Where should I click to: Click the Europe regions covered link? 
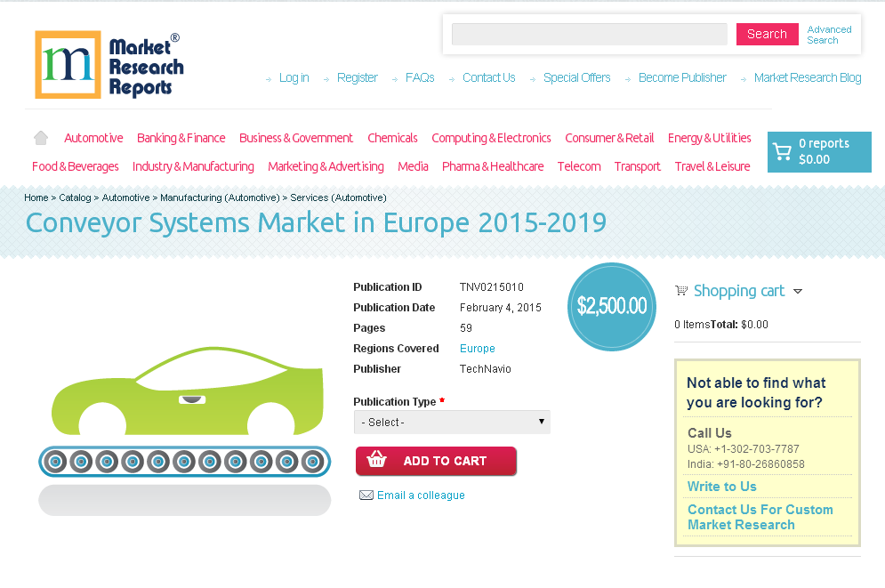pyautogui.click(x=477, y=348)
